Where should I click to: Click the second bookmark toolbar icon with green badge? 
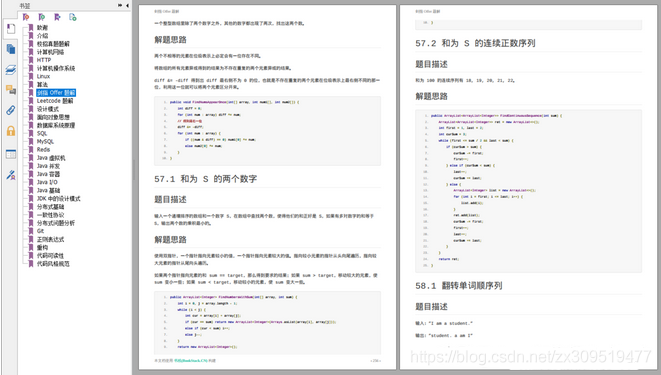coord(42,17)
